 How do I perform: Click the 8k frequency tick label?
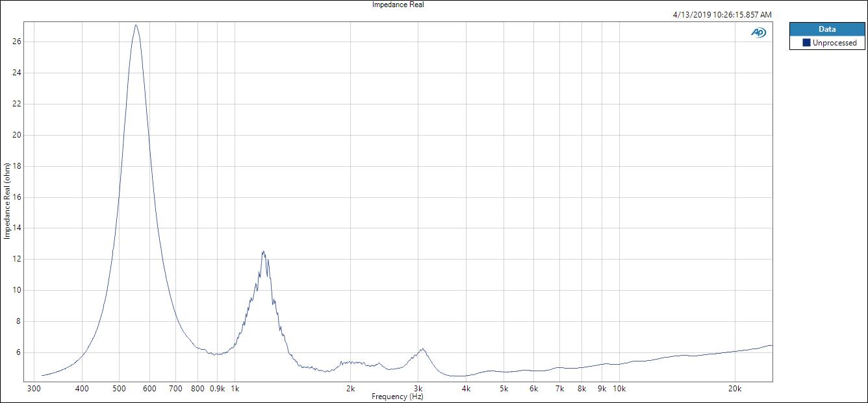[x=582, y=389]
